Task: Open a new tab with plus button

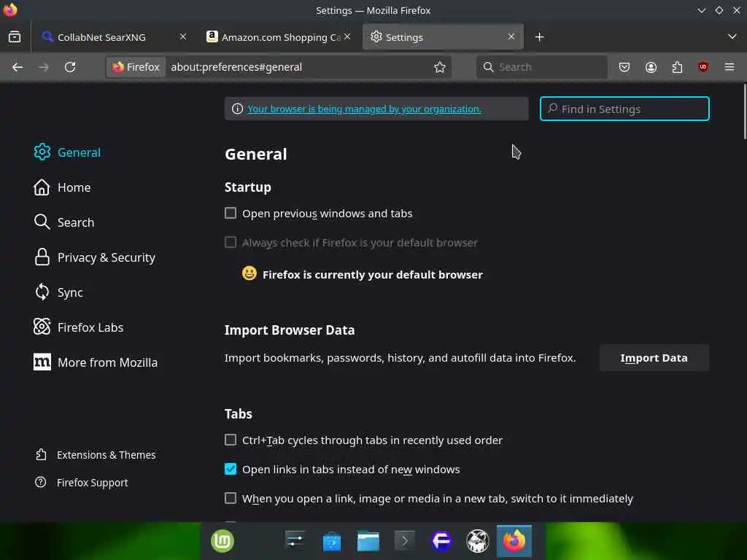Action: [539, 37]
